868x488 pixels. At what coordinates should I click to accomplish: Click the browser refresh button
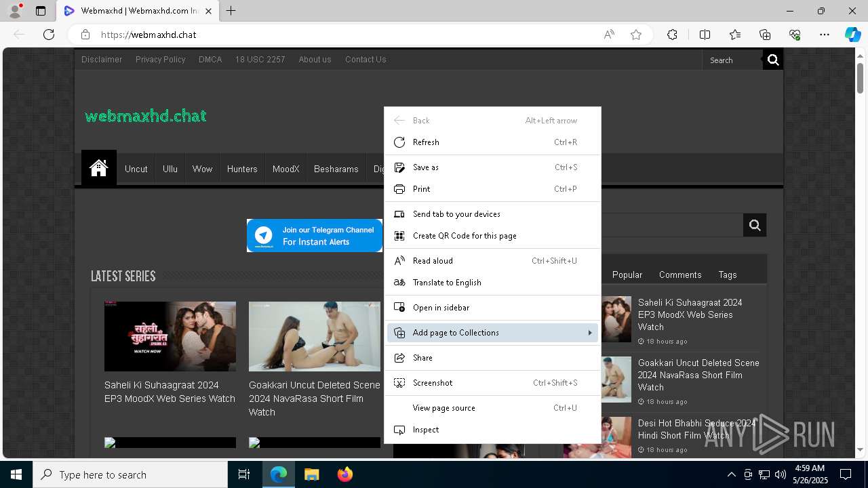pos(49,35)
